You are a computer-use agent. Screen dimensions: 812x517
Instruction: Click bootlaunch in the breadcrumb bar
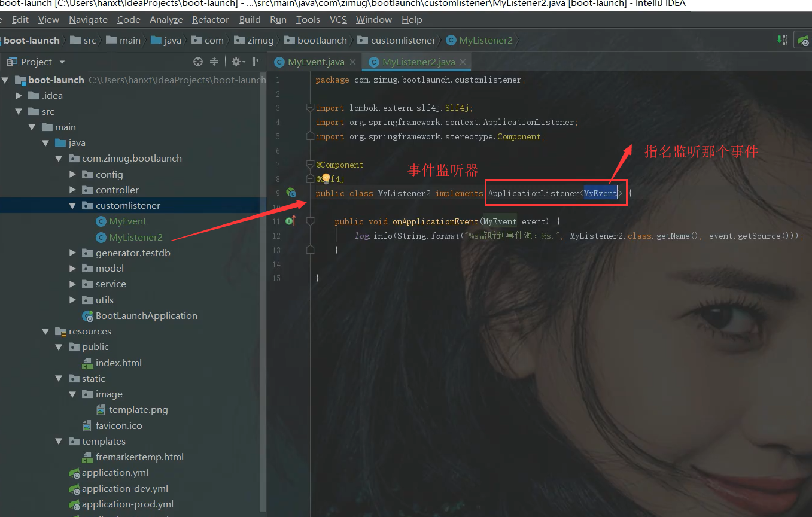[x=316, y=40]
